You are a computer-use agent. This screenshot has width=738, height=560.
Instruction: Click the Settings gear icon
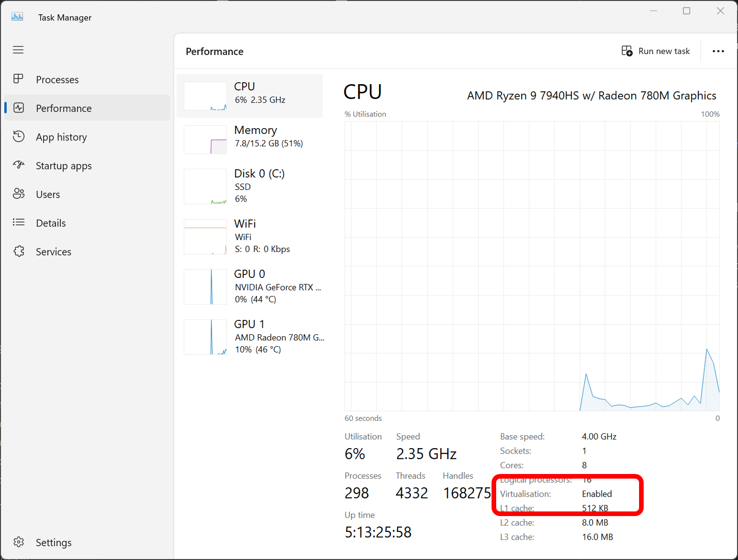click(x=18, y=542)
